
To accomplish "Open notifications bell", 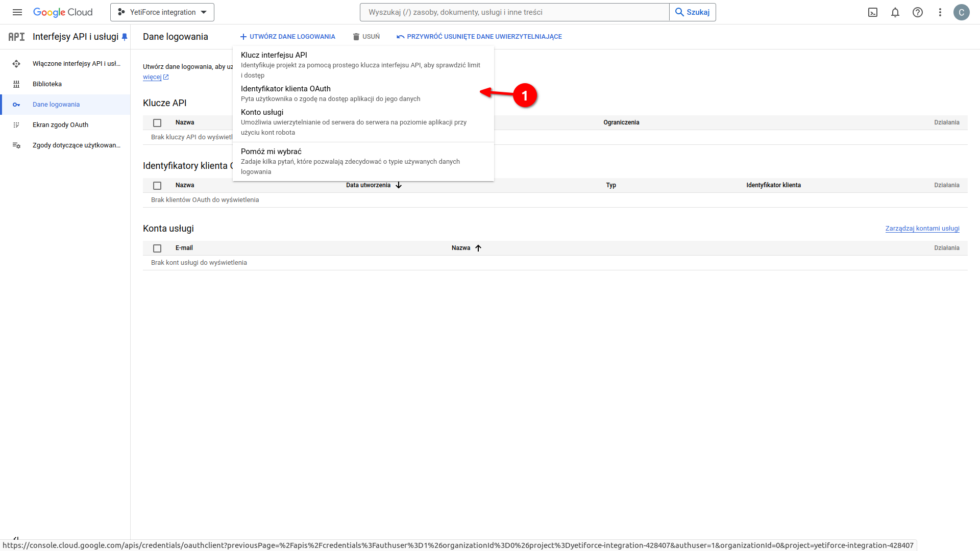I will pyautogui.click(x=895, y=12).
